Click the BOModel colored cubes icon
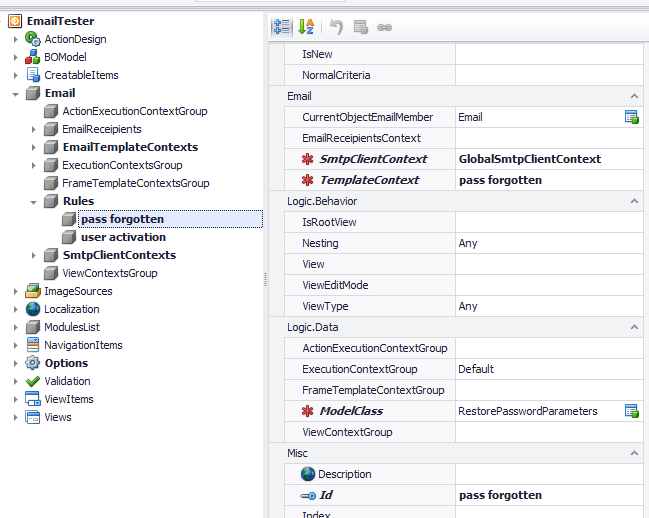 [33, 57]
